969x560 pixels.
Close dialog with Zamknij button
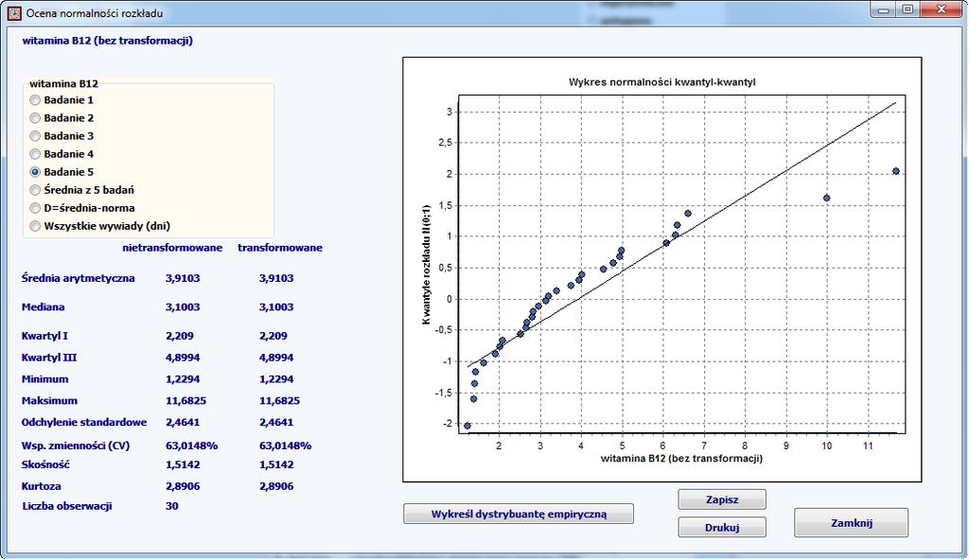click(851, 523)
